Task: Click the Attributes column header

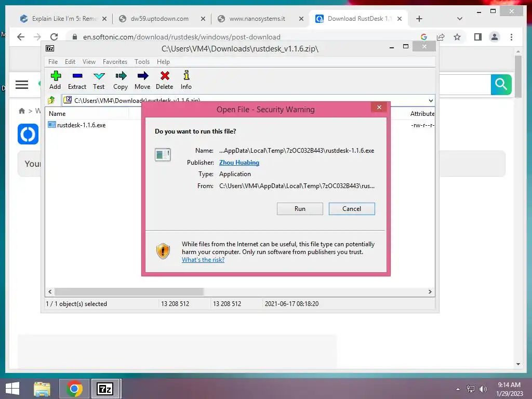Action: click(422, 113)
